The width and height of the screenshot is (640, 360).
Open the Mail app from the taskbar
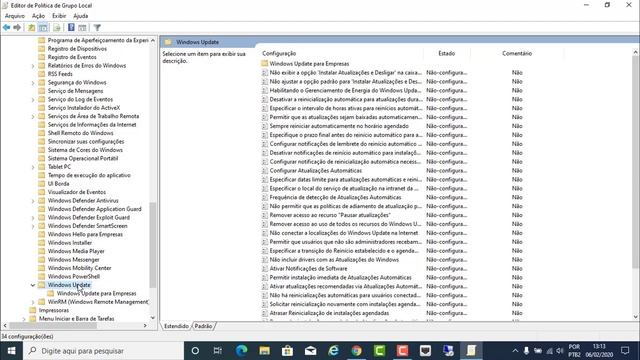(x=310, y=351)
